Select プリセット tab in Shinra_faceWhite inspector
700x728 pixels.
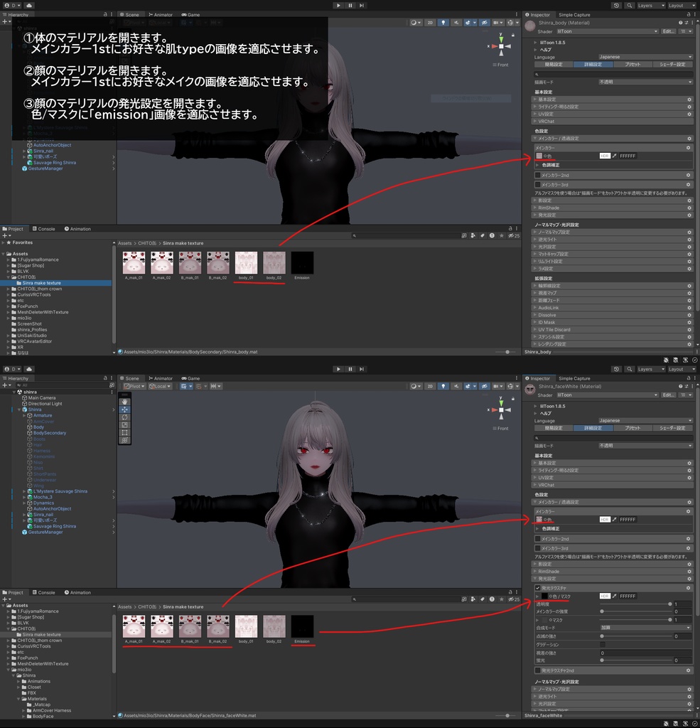[632, 428]
